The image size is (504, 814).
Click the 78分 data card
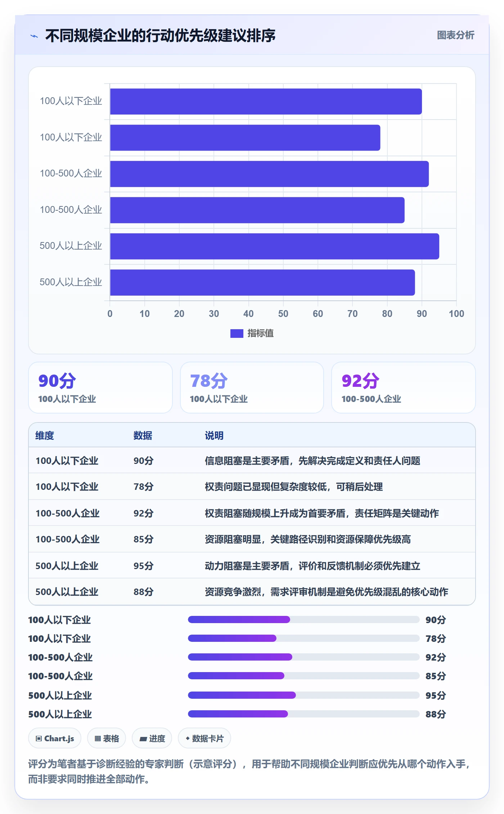[x=252, y=388]
